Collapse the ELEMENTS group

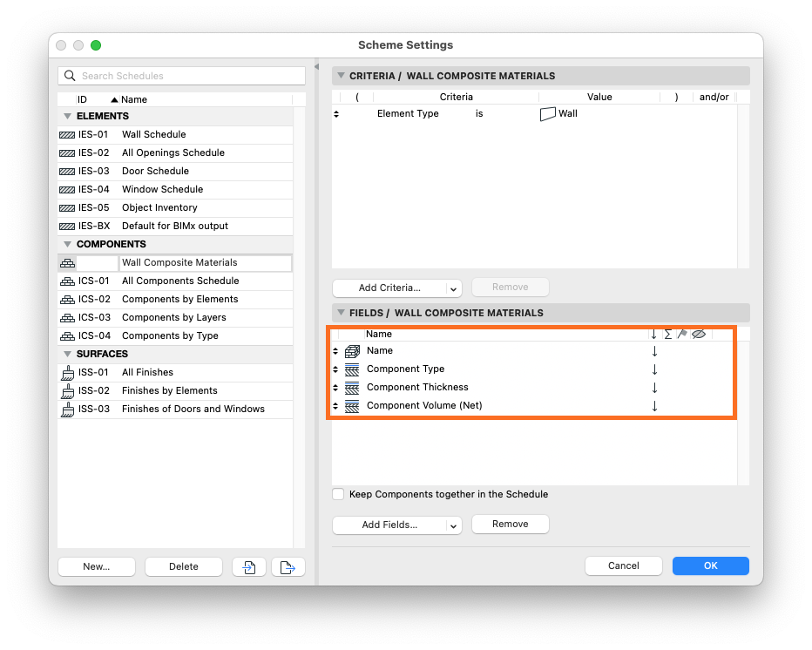67,116
